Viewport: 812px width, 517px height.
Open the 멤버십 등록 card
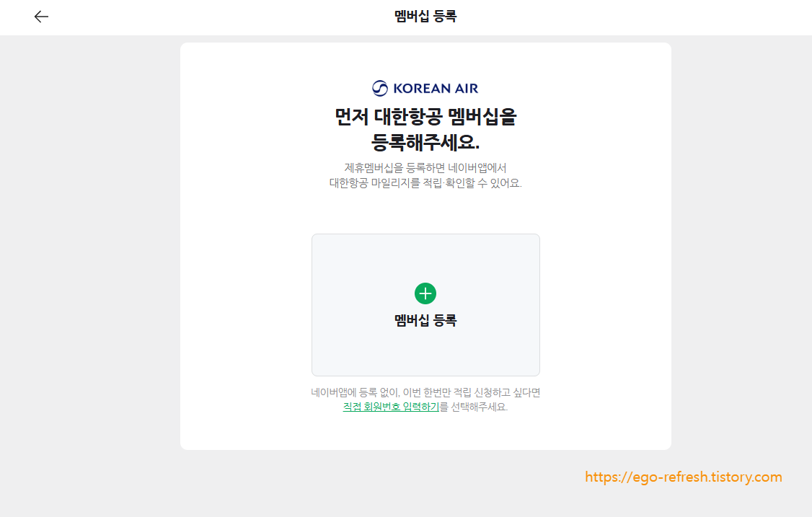[x=425, y=304]
